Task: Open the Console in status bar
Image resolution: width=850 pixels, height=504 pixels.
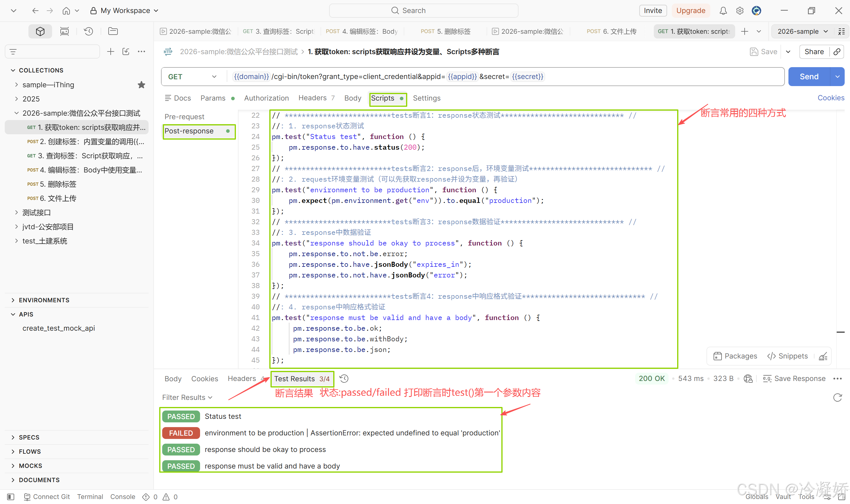Action: [123, 497]
